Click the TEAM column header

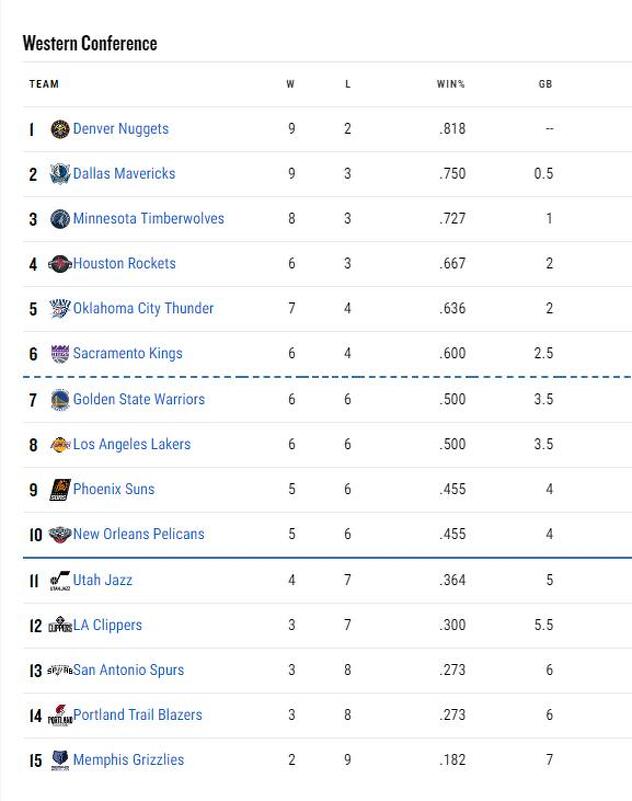(x=44, y=84)
